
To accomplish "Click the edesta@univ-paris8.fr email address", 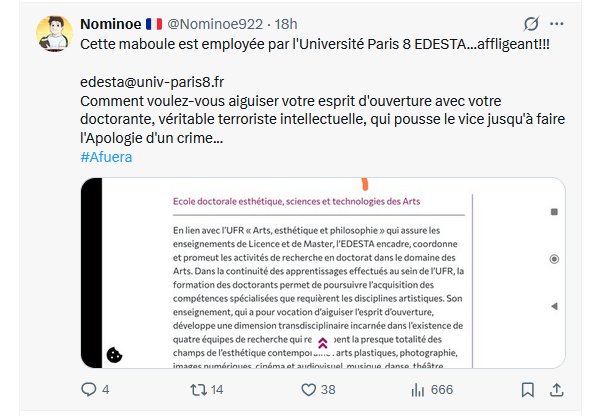I will pos(151,82).
